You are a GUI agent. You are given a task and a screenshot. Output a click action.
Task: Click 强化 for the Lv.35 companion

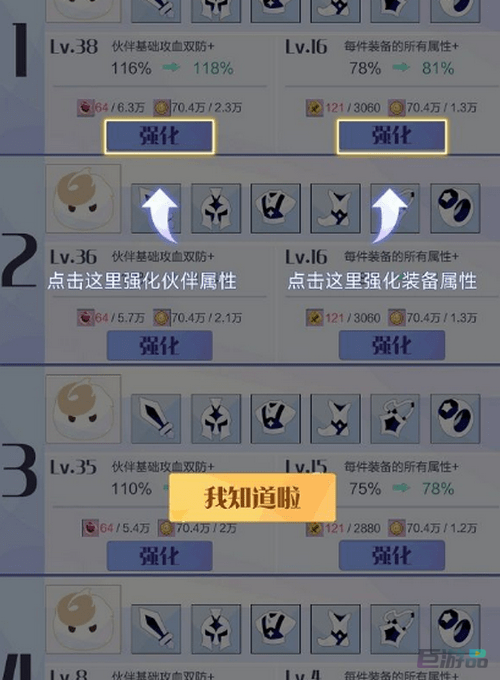coord(160,556)
